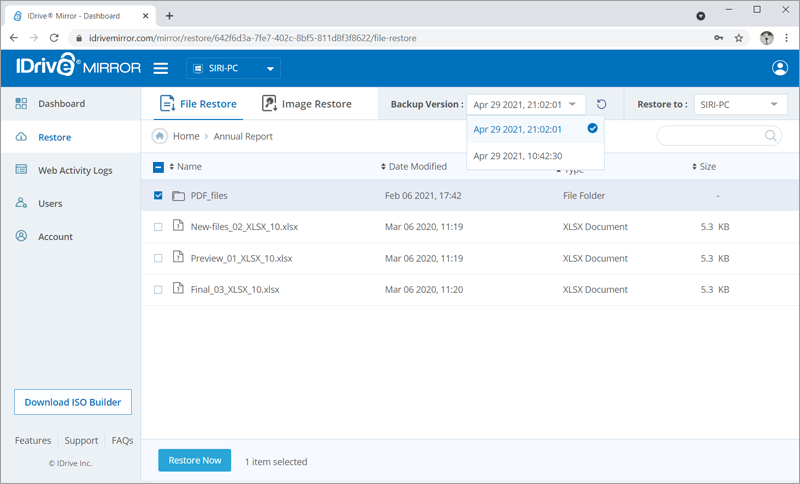Check the New-files_02_XLSX_10.xlsx checkbox
This screenshot has width=800, height=484.
click(x=158, y=227)
